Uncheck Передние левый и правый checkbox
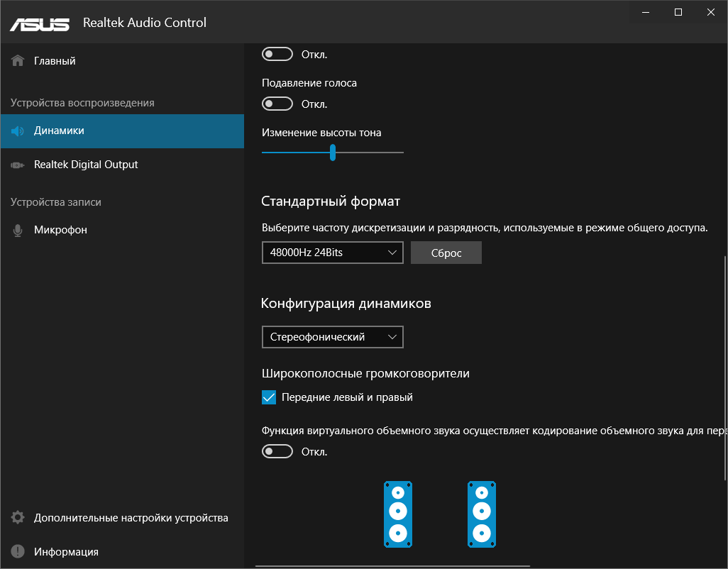 tap(269, 397)
